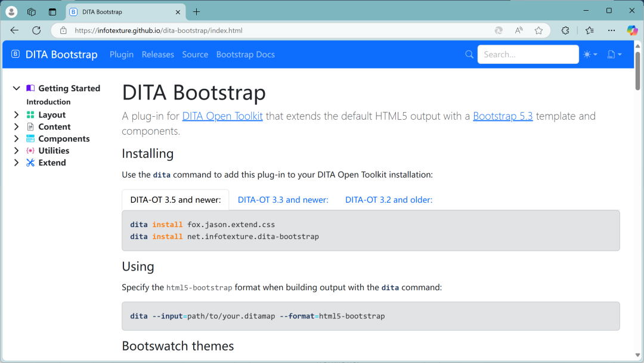Viewport: 644px width, 363px height.
Task: Select the Components stacked-list icon
Action: (x=29, y=138)
